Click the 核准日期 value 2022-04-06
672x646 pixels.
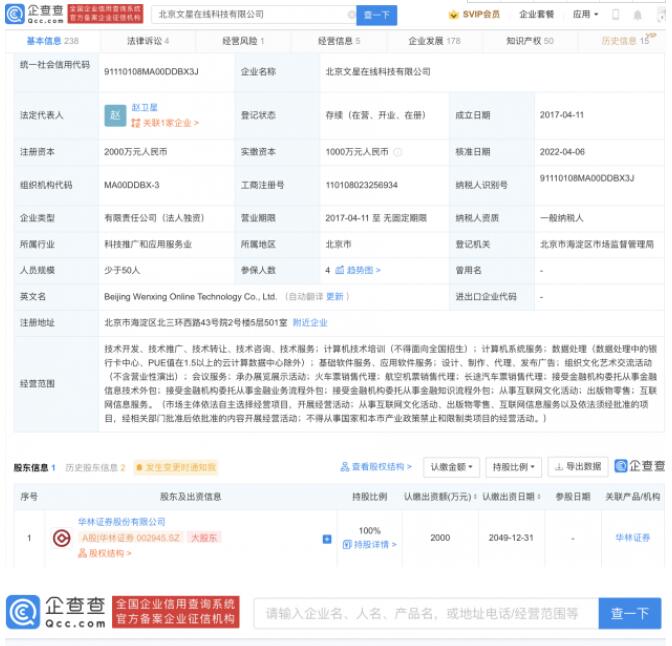pos(562,152)
